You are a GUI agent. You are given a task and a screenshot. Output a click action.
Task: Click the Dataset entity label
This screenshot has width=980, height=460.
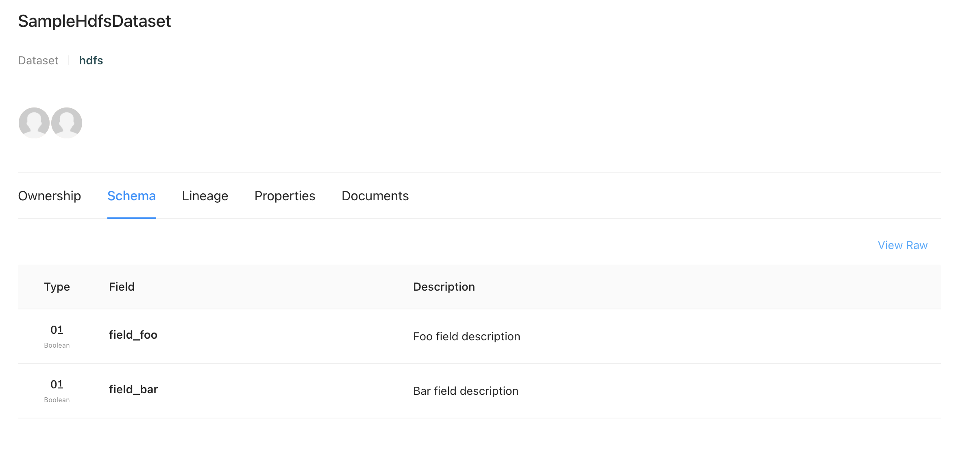pyautogui.click(x=38, y=60)
